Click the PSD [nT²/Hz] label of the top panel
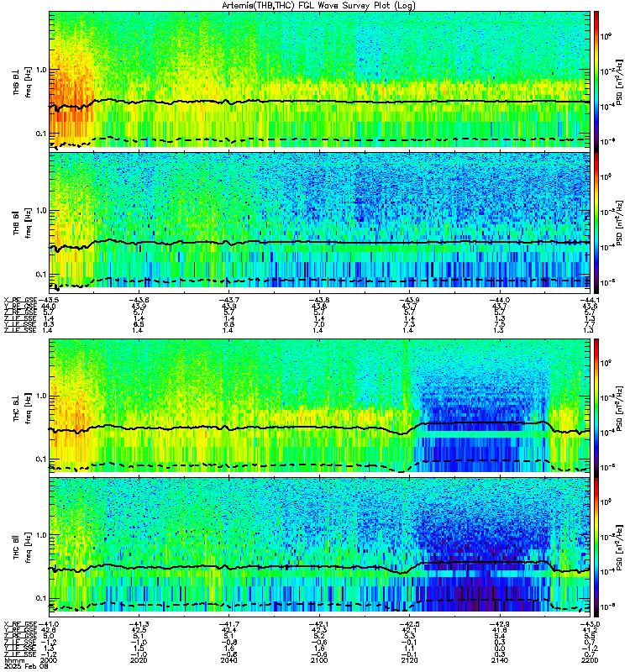 [620, 81]
